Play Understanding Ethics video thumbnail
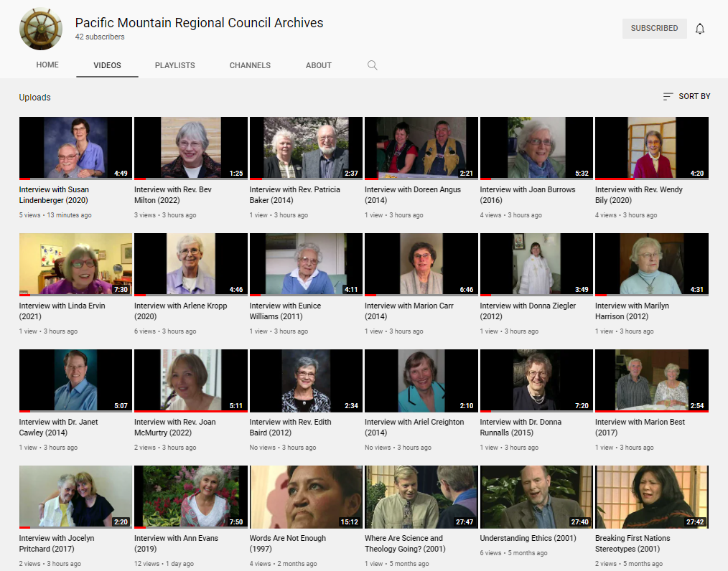 point(536,497)
